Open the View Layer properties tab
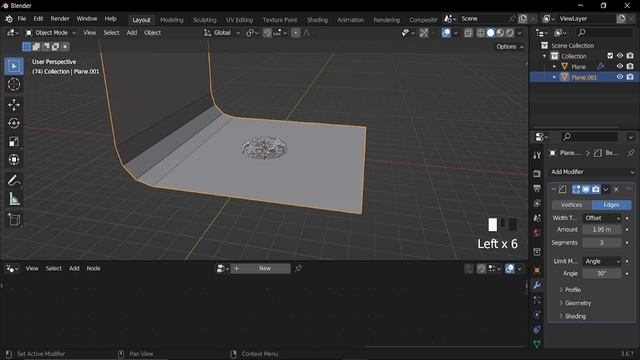640x360 pixels. pos(537,203)
